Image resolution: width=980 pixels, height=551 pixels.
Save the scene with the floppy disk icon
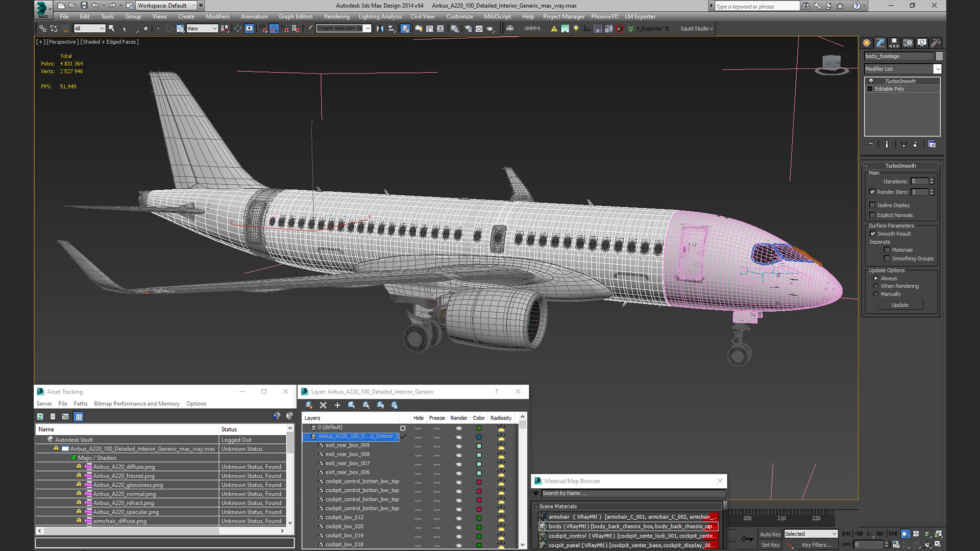pyautogui.click(x=84, y=6)
